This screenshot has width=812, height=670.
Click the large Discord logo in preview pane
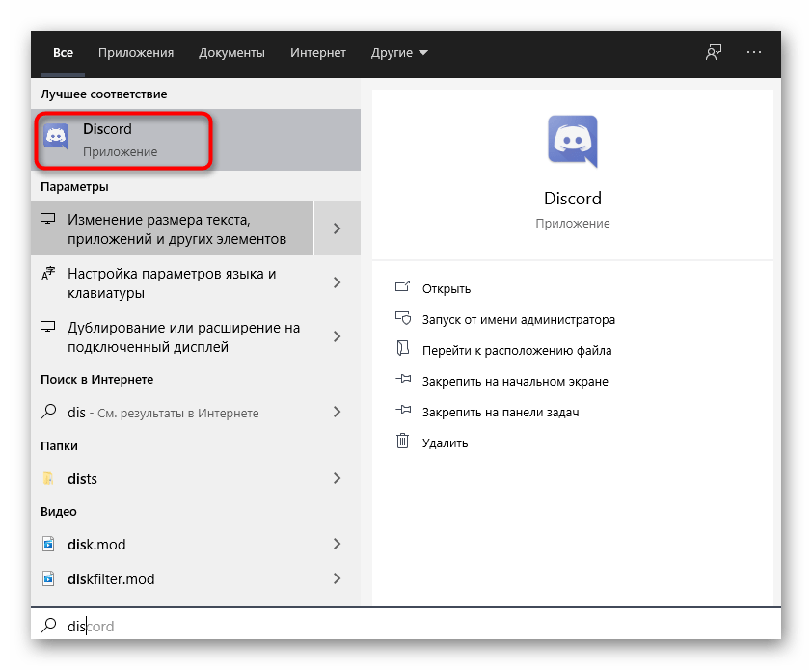click(572, 142)
